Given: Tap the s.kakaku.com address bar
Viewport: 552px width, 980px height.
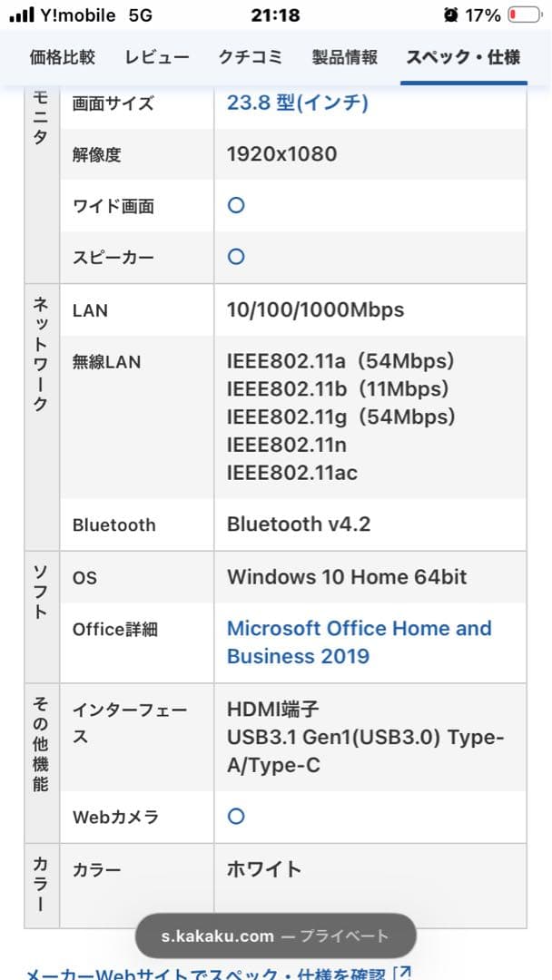Looking at the screenshot, I should pos(275,936).
